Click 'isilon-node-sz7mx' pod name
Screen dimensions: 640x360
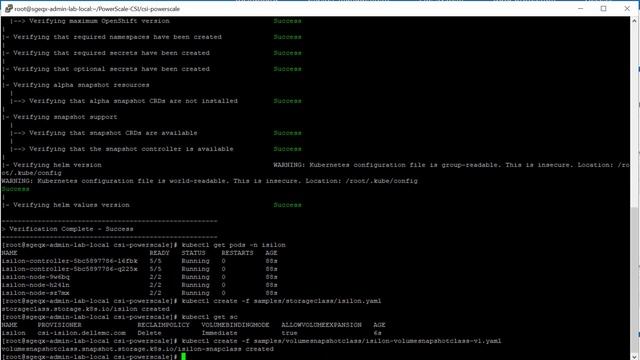[x=36, y=293]
